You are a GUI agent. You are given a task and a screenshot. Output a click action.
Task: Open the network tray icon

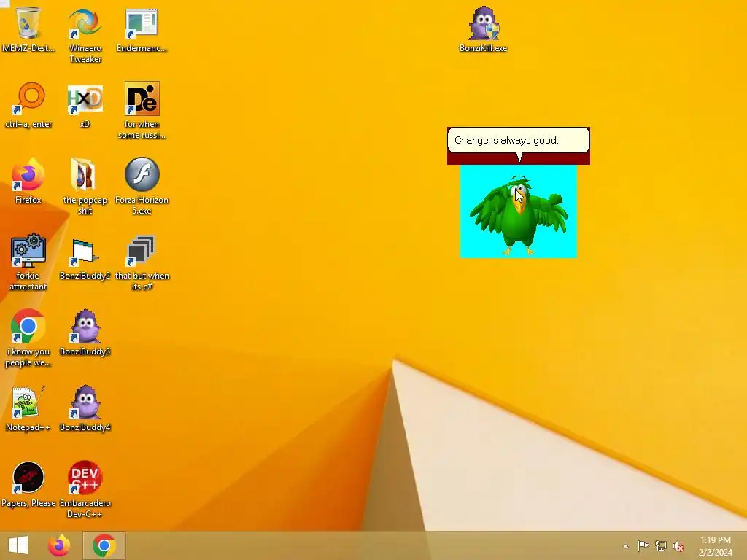pos(661,545)
